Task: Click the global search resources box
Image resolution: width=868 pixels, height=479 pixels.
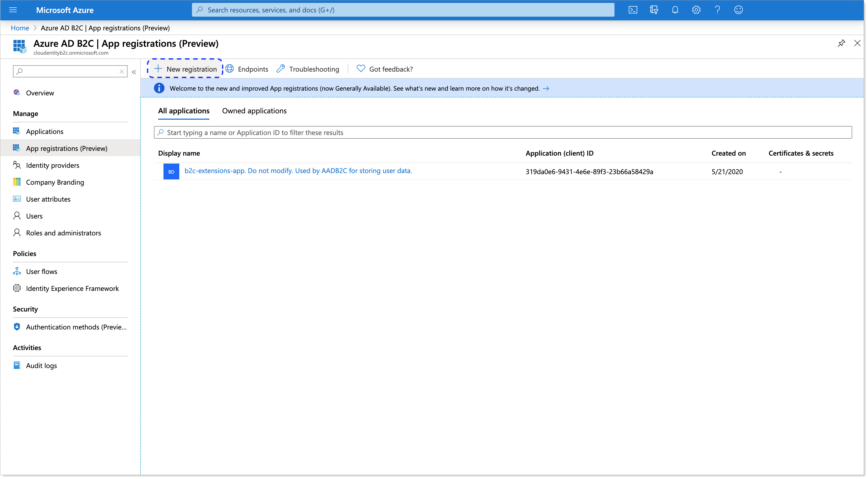Action: coord(403,10)
